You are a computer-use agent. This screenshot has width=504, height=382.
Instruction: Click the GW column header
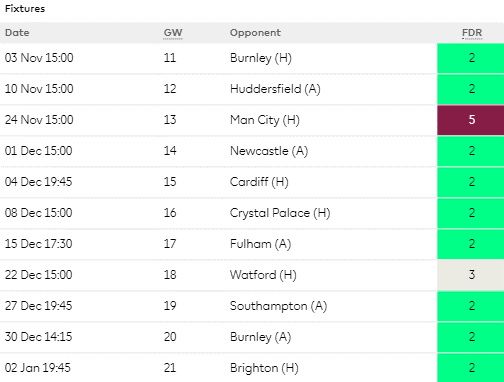(x=173, y=33)
